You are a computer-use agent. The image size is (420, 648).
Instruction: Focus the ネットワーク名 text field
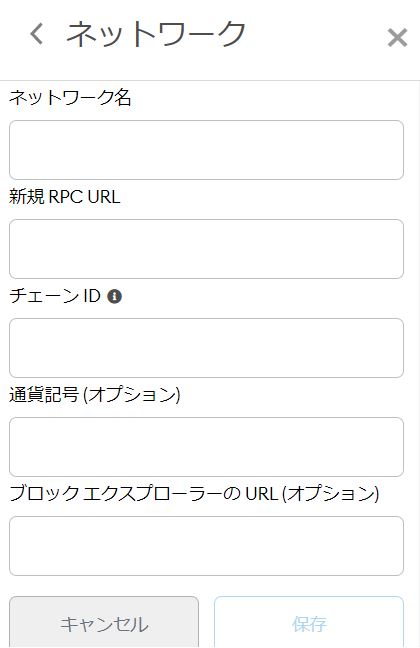pyautogui.click(x=206, y=150)
